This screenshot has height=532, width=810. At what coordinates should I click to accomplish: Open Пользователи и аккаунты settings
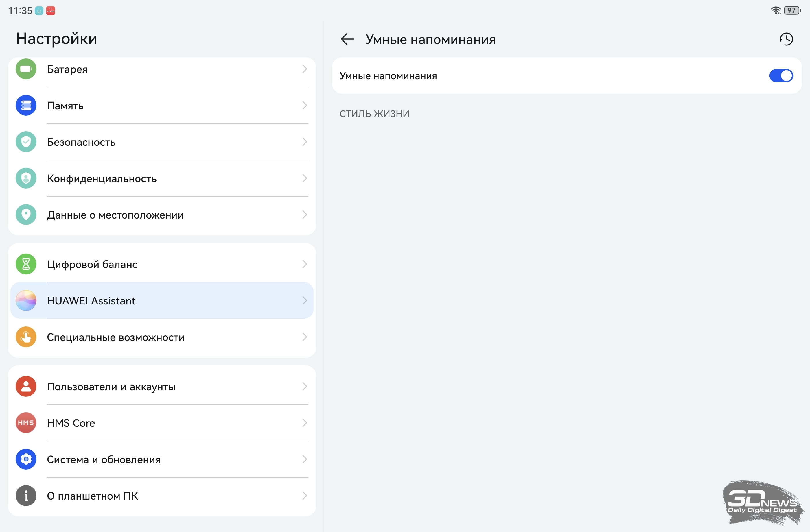[x=111, y=387]
